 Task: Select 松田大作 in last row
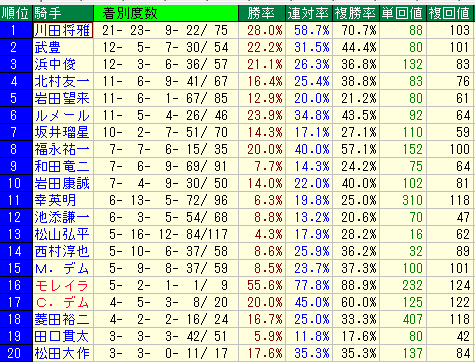[62, 353]
